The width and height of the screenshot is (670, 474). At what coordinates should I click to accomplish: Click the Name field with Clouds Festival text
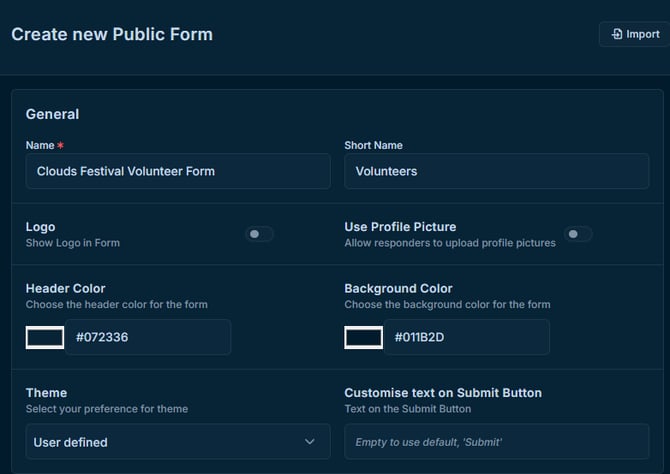pyautogui.click(x=177, y=171)
